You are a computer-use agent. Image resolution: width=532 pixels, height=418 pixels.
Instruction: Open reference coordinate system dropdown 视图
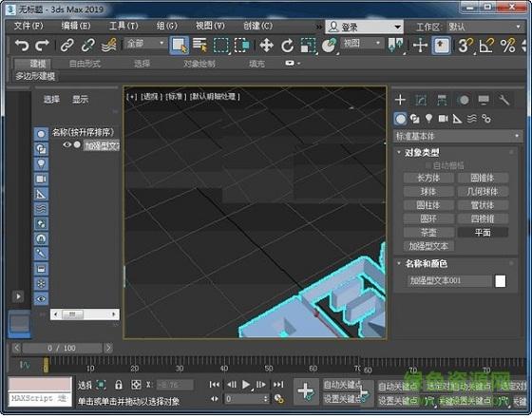(x=361, y=43)
